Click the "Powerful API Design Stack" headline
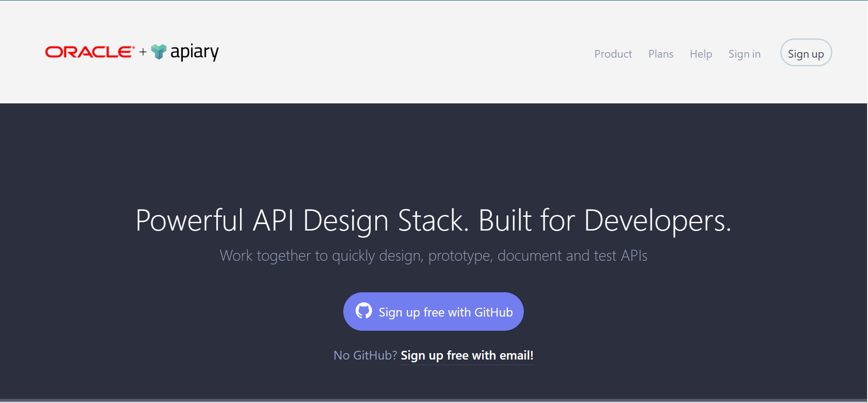 tap(302, 221)
